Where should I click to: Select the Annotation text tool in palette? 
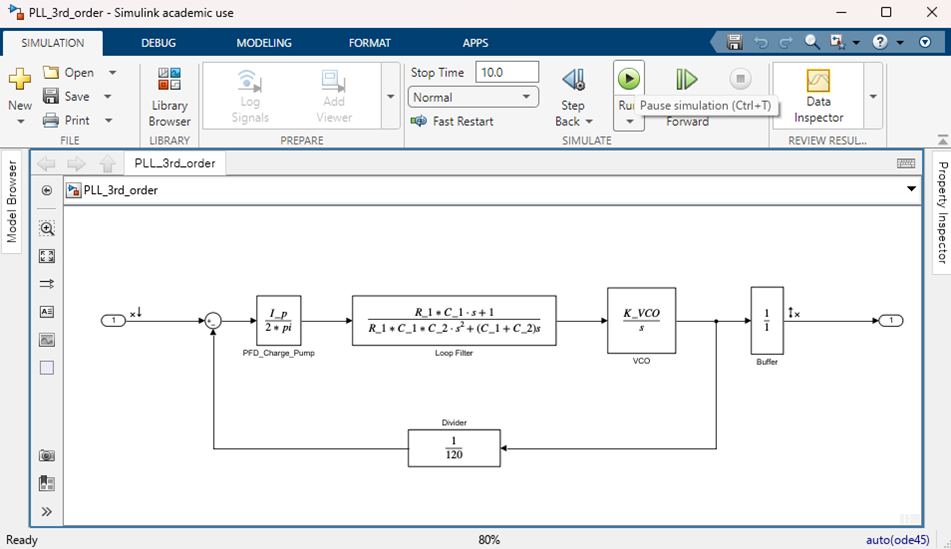[47, 312]
